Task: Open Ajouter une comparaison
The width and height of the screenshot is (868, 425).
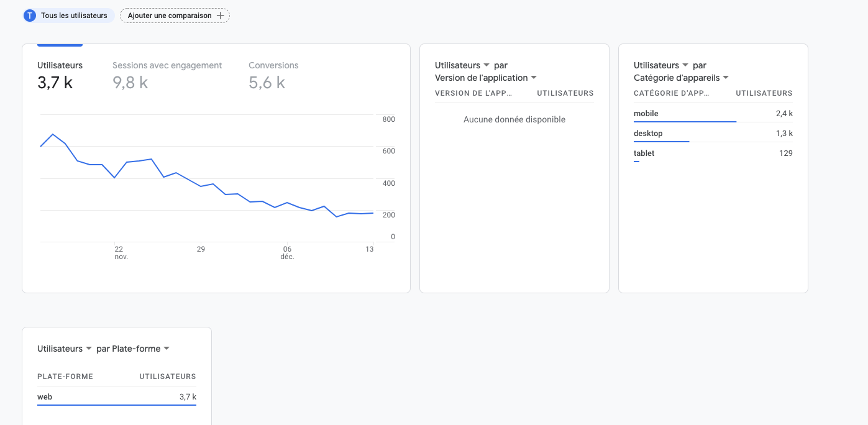Action: tap(175, 16)
